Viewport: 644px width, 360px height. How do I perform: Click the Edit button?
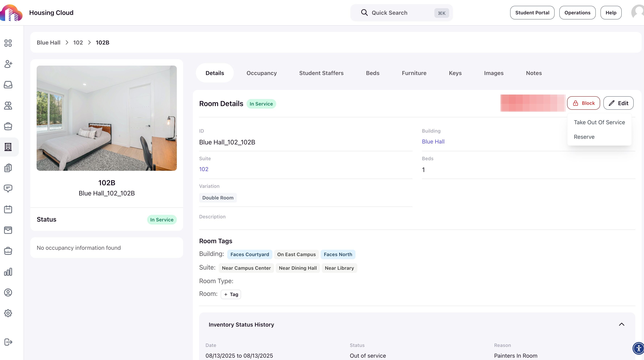[618, 103]
